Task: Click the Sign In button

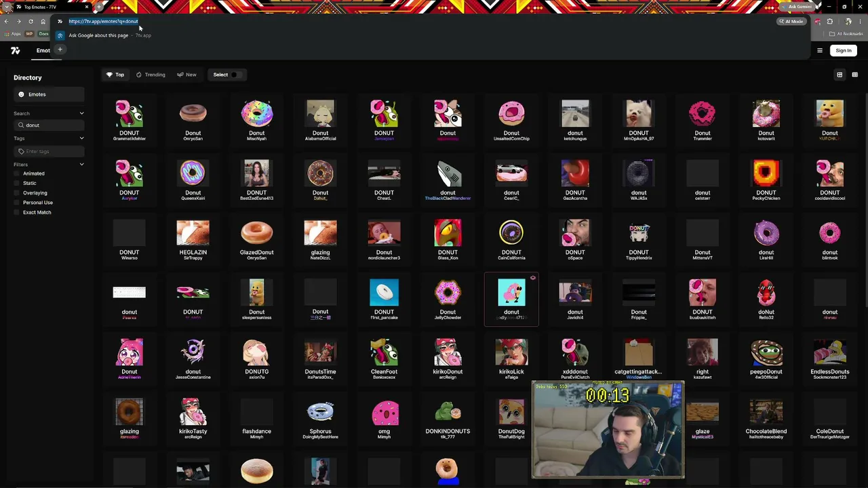Action: coord(844,50)
